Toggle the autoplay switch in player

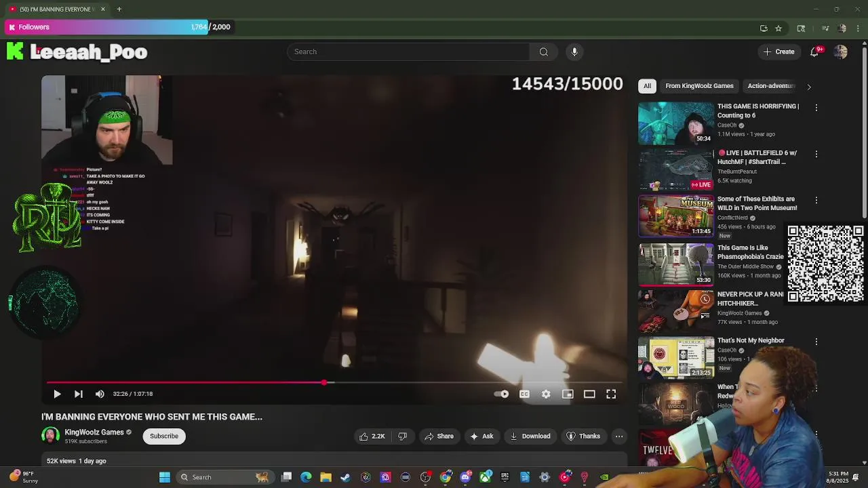(502, 394)
